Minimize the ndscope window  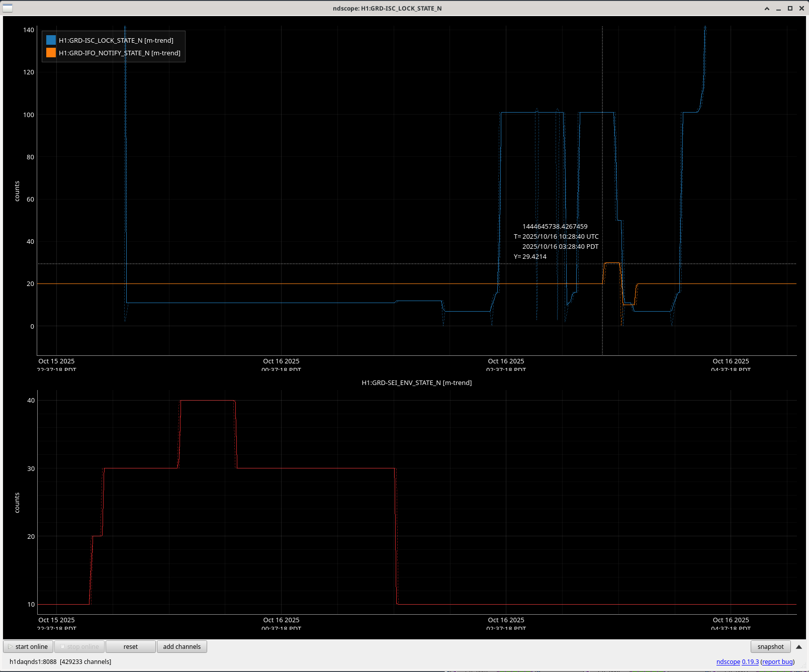778,9
